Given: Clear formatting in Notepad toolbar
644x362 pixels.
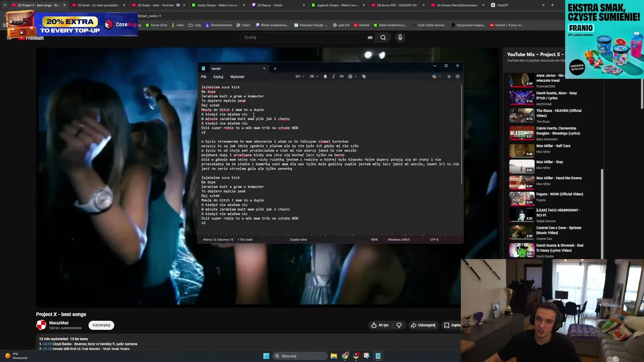Looking at the screenshot, I should pos(364,76).
